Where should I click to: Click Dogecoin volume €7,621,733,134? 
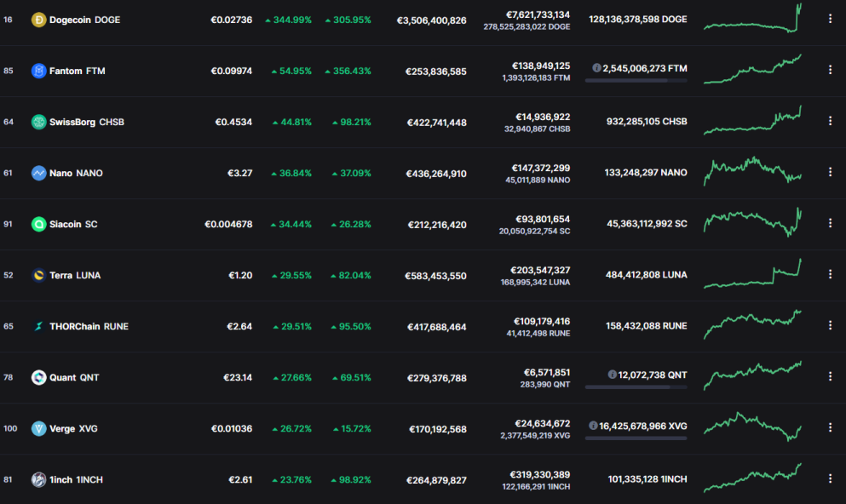pos(538,14)
